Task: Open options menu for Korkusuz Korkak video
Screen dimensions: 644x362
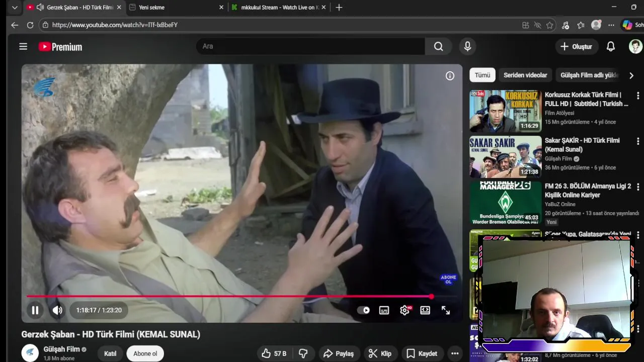Action: pyautogui.click(x=638, y=96)
